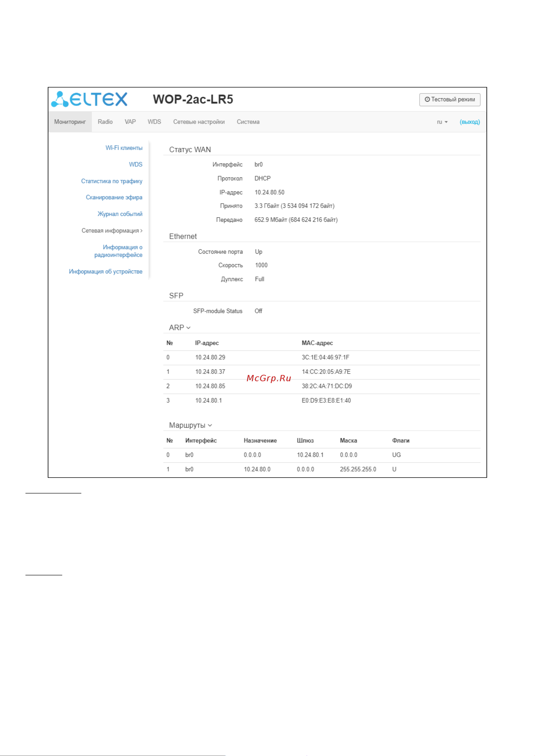Click transmitted value 652.9 Мбайт
The image size is (535, 756).
click(x=296, y=220)
